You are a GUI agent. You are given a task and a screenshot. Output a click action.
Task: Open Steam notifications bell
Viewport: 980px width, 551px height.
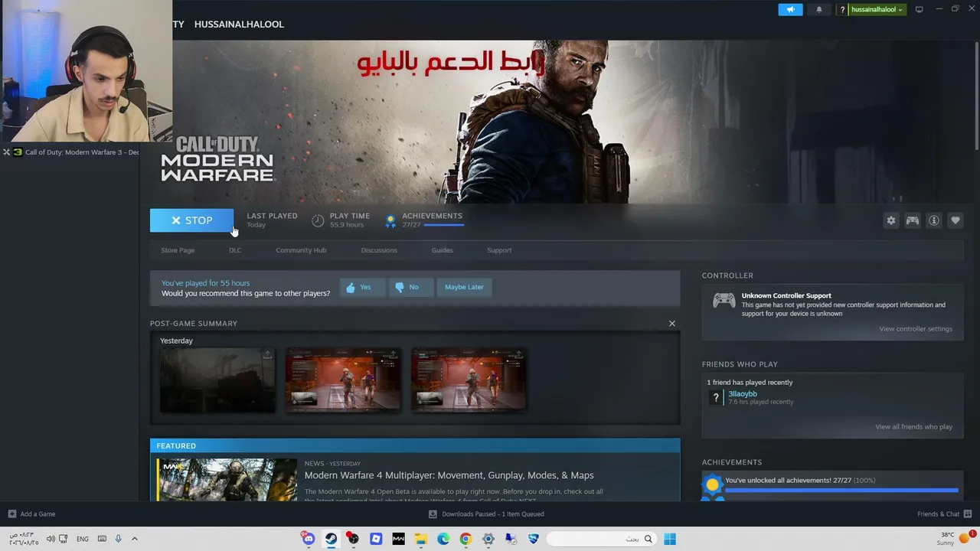[818, 9]
